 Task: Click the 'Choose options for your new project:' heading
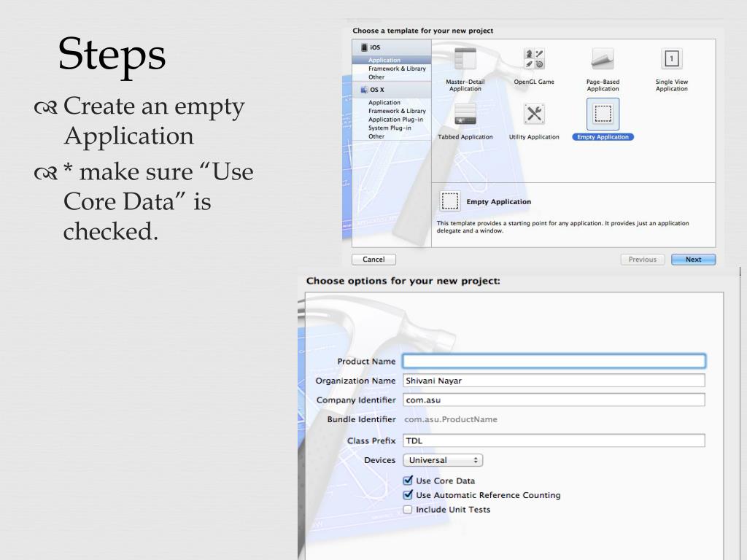403,281
